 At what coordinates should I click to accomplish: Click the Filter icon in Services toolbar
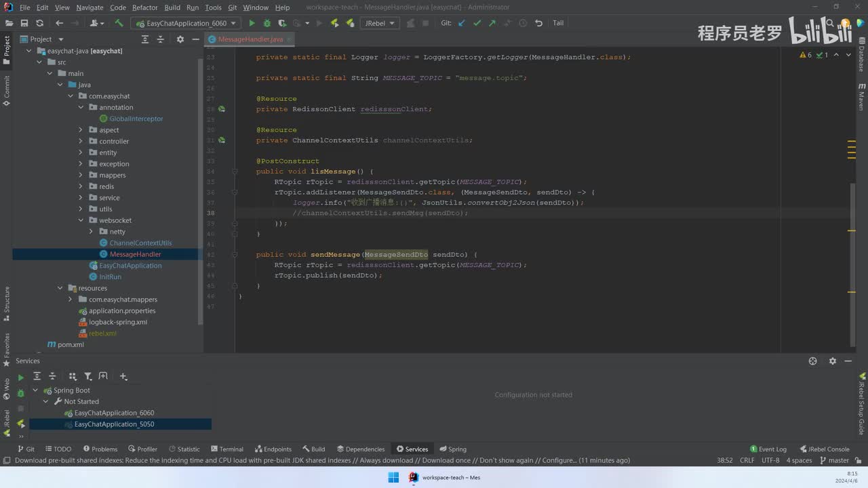pyautogui.click(x=87, y=376)
